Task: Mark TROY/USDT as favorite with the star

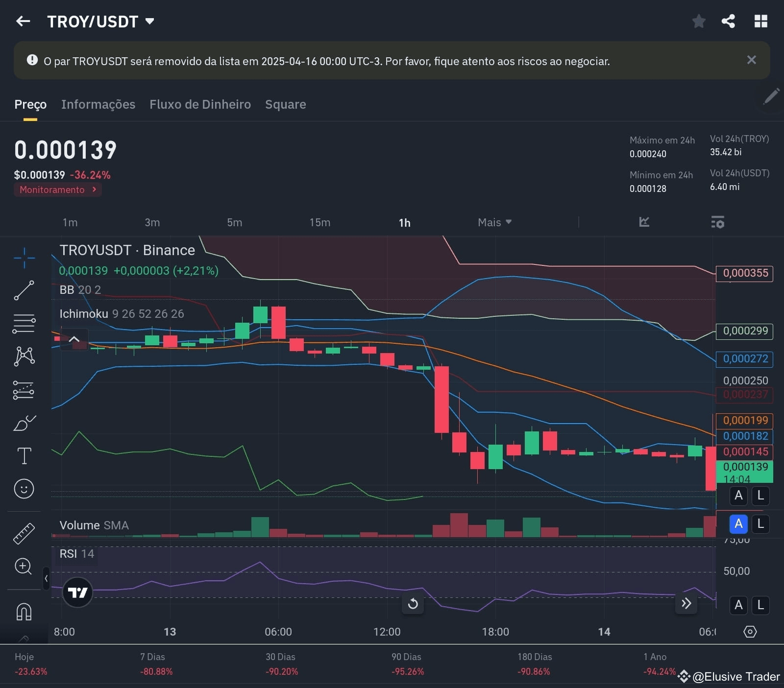Action: [x=699, y=21]
